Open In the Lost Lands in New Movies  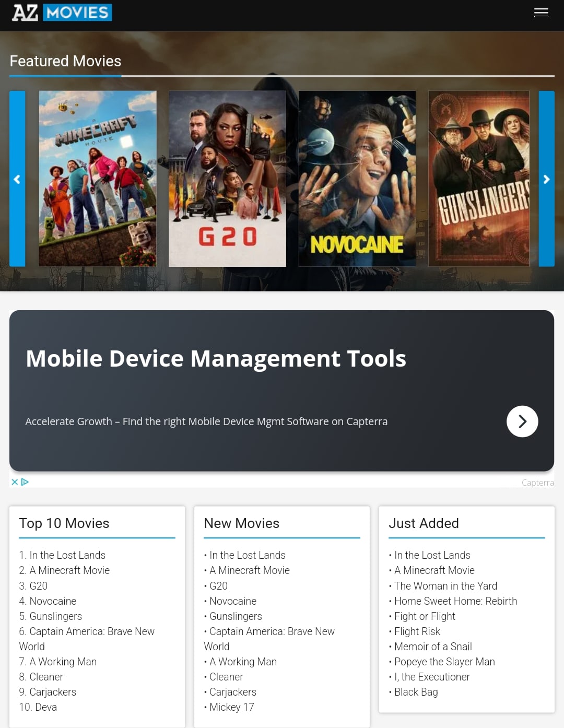click(248, 555)
